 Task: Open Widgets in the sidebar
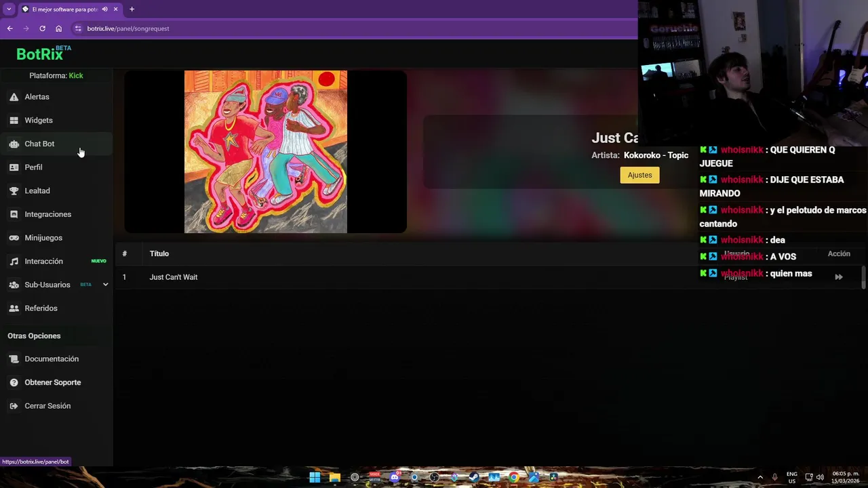coord(57,121)
